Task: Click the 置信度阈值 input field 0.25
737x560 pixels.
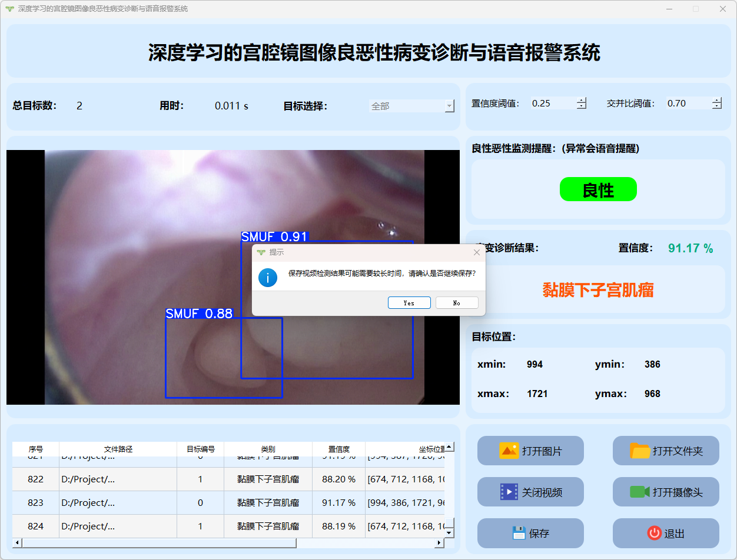Action: [x=552, y=104]
